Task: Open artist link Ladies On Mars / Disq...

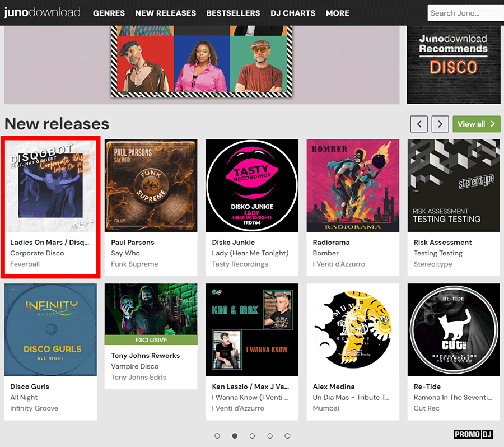Action: click(x=49, y=243)
